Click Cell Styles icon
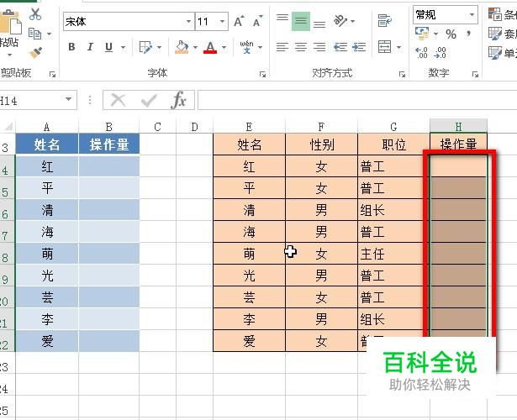 (x=495, y=53)
